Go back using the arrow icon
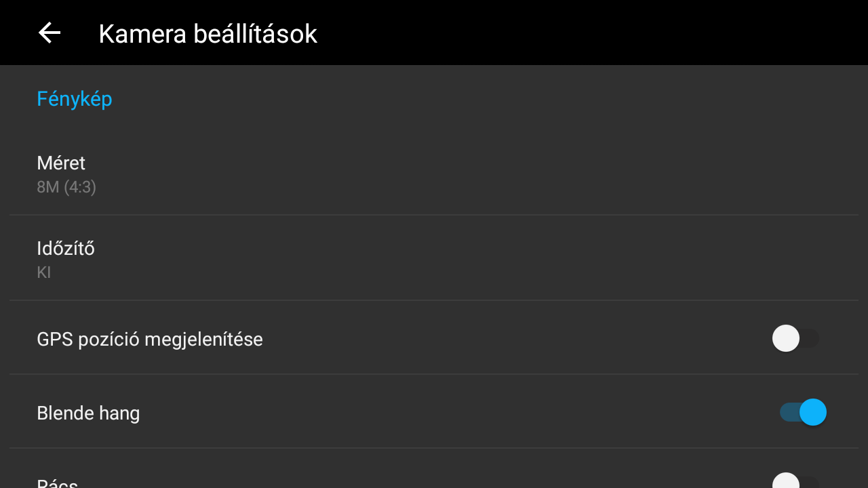868x488 pixels. [50, 33]
